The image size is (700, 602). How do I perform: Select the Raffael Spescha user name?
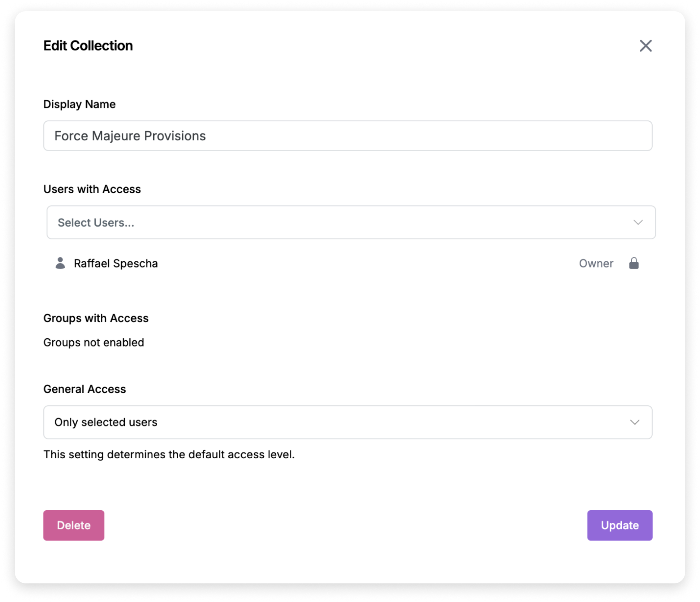pyautogui.click(x=115, y=263)
